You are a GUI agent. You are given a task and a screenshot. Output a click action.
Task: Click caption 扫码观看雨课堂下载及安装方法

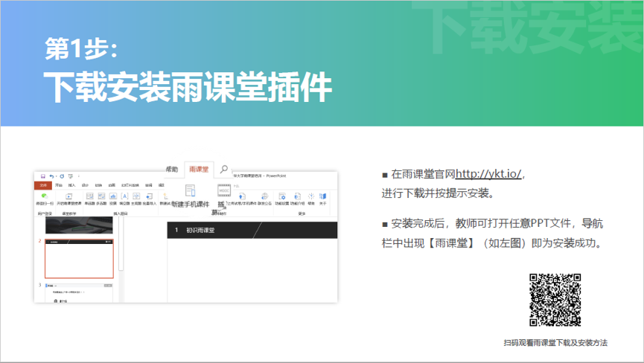pyautogui.click(x=555, y=343)
